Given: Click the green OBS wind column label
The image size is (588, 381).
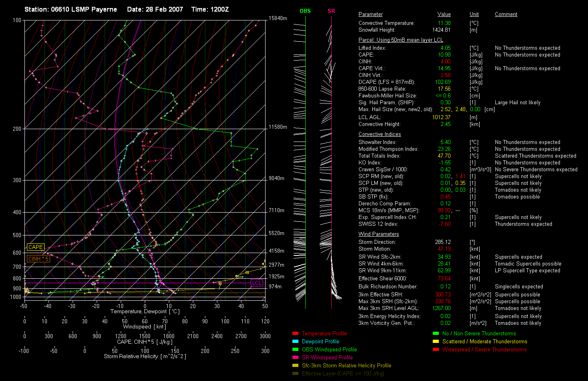Looking at the screenshot, I should (x=305, y=11).
